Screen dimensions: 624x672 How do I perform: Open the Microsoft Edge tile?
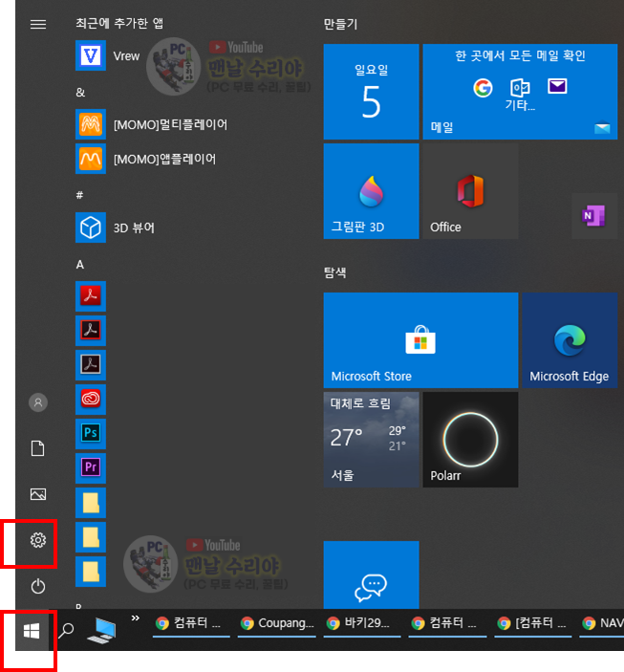[570, 340]
